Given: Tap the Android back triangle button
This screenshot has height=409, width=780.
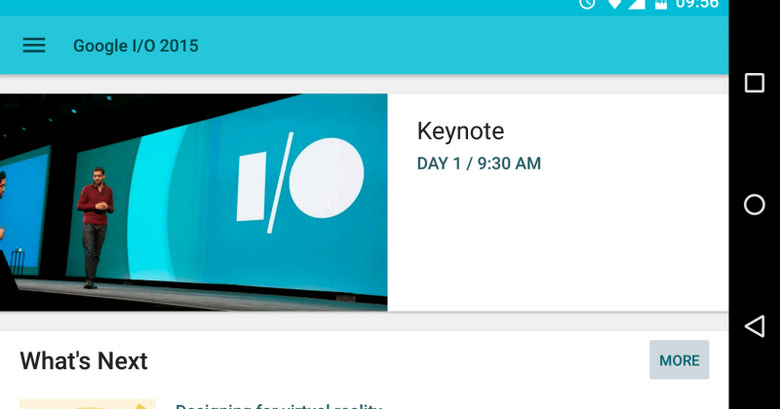Looking at the screenshot, I should tap(754, 326).
